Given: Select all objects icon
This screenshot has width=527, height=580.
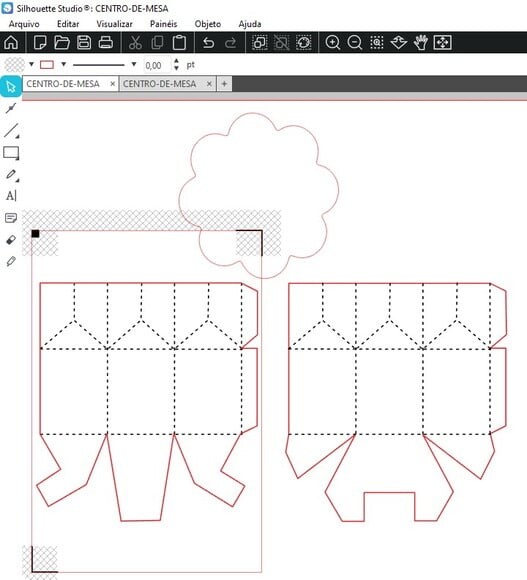Looking at the screenshot, I should (260, 43).
